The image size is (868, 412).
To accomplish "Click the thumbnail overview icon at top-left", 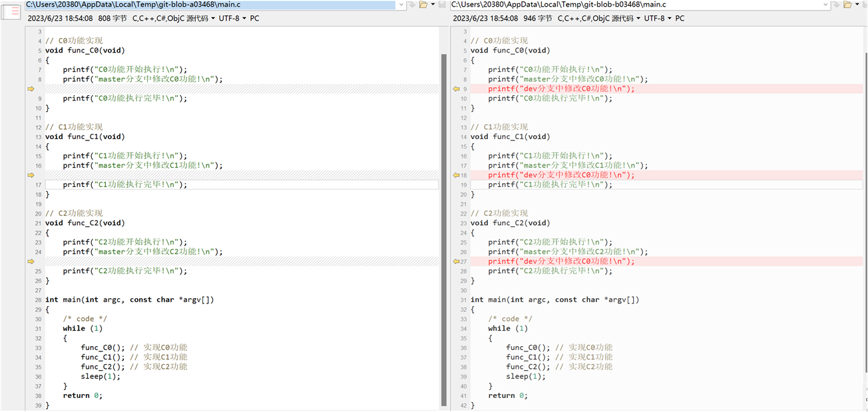I will [11, 11].
